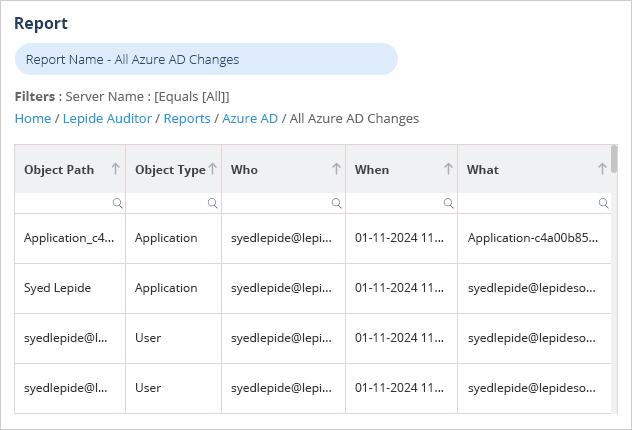Sort by Object Path arrow icon
This screenshot has width=632, height=430.
click(x=116, y=168)
